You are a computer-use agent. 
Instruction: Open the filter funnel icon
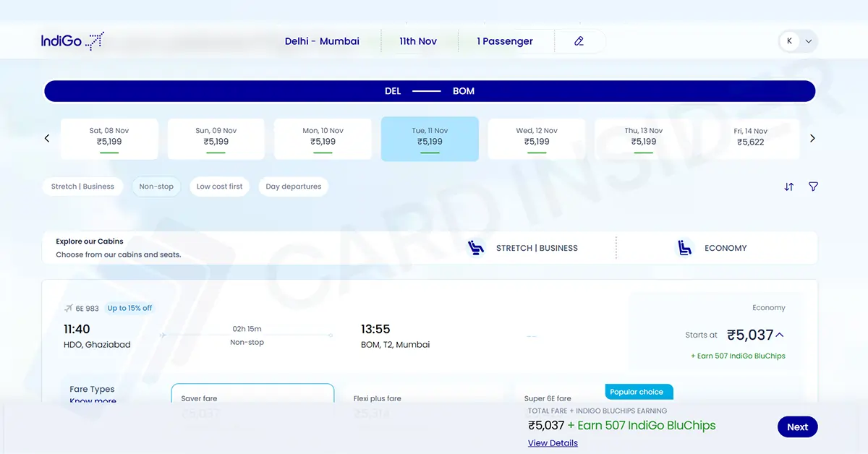pyautogui.click(x=813, y=187)
